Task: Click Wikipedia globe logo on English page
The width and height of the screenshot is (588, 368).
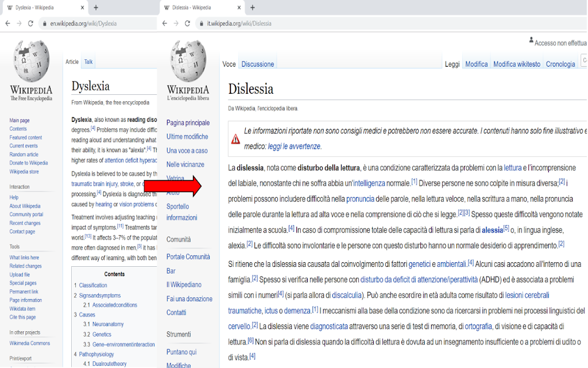Action: coord(31,61)
